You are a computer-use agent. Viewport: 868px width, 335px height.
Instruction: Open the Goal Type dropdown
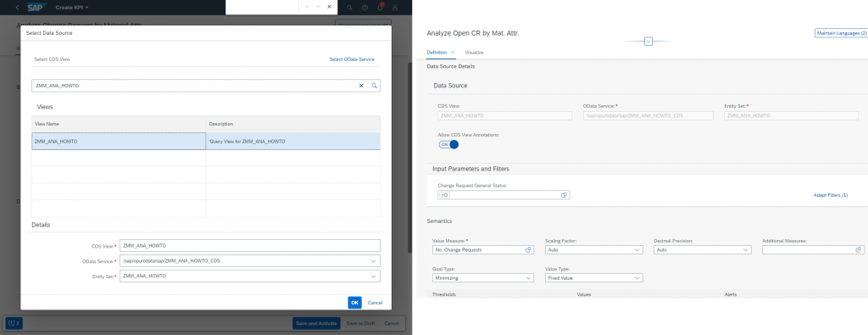pyautogui.click(x=527, y=277)
